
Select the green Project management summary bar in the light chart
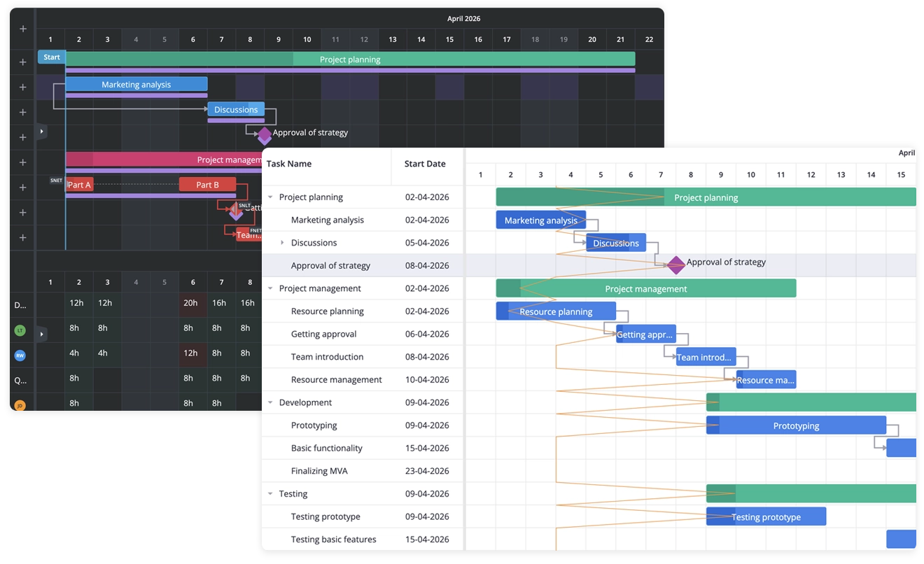(x=646, y=288)
